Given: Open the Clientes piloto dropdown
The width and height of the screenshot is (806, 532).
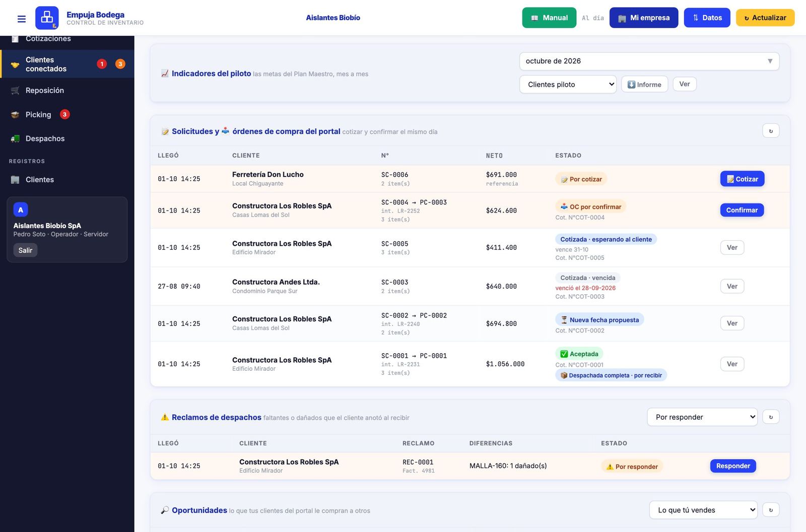Looking at the screenshot, I should (568, 84).
